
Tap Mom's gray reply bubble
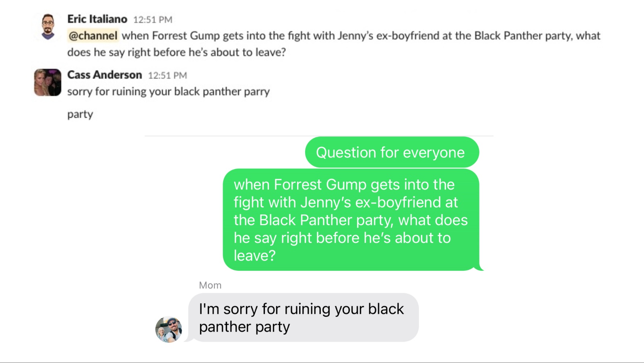[302, 317]
